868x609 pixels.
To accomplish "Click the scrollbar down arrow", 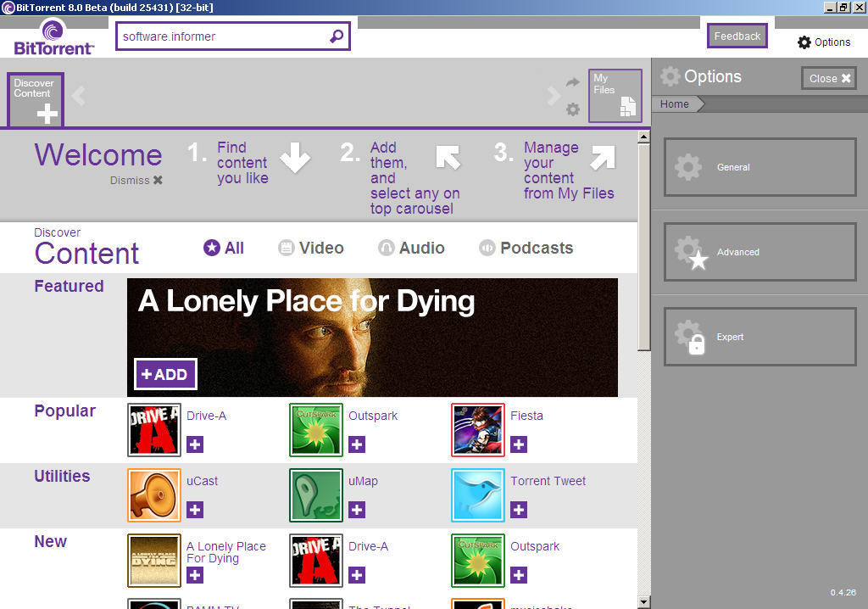I will [x=644, y=602].
